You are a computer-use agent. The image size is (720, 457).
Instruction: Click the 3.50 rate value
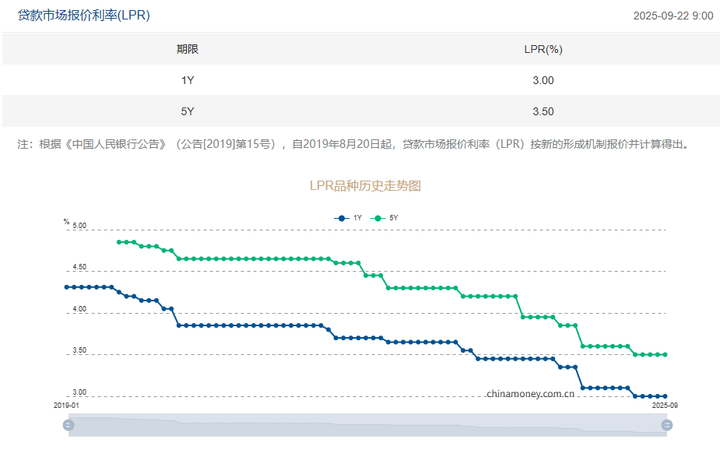click(543, 111)
